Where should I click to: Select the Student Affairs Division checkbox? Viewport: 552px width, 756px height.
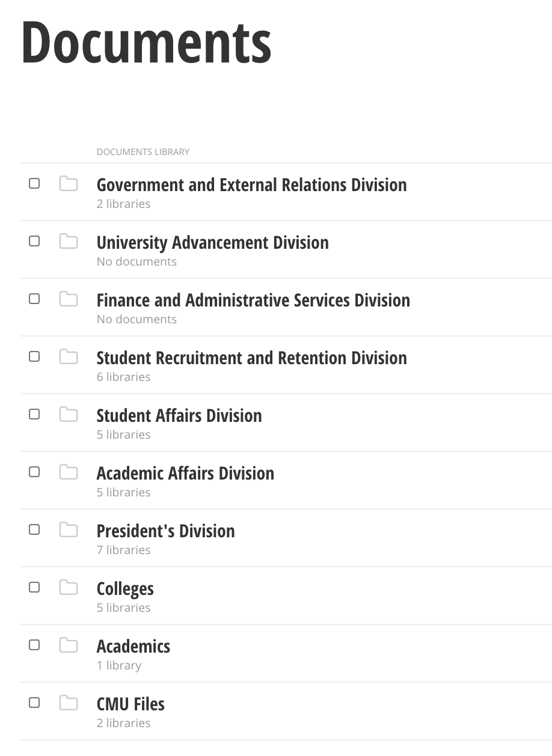point(34,414)
